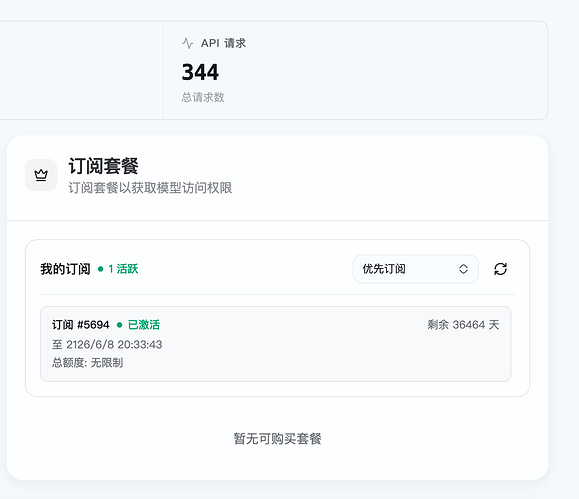Click the 订阅套餐 section title

103,166
